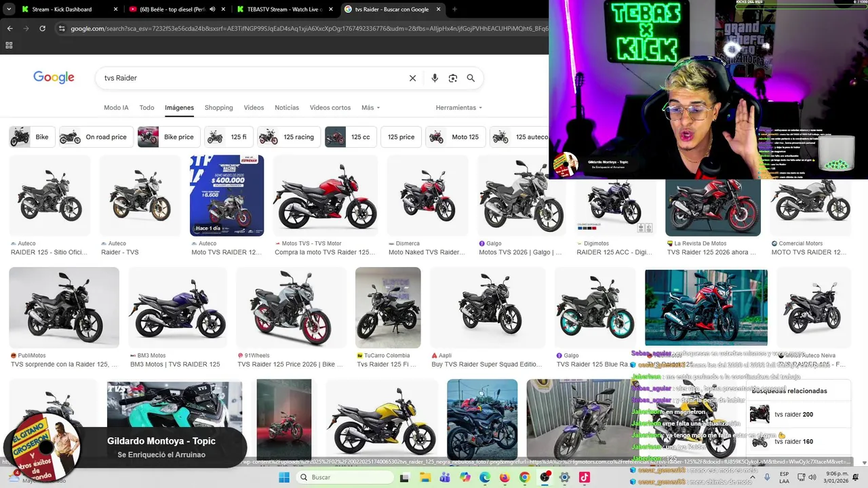Select related search tvs raider 160
The image size is (868, 488).
799,441
